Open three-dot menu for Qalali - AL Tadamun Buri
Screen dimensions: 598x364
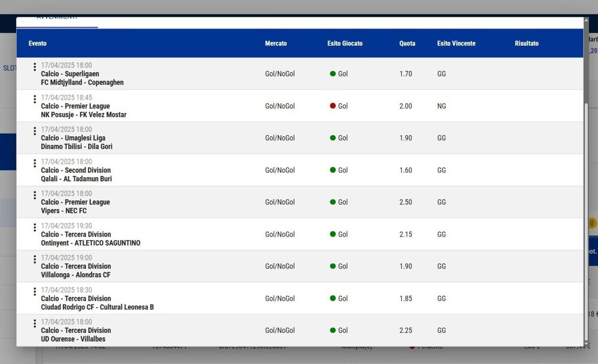pyautogui.click(x=35, y=163)
